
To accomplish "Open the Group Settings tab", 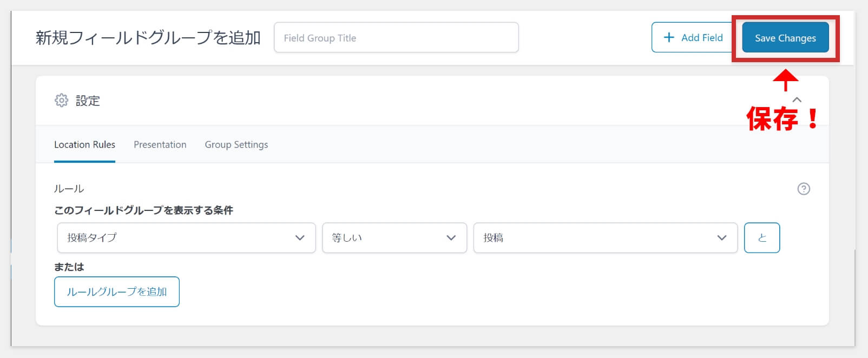I will (x=236, y=144).
